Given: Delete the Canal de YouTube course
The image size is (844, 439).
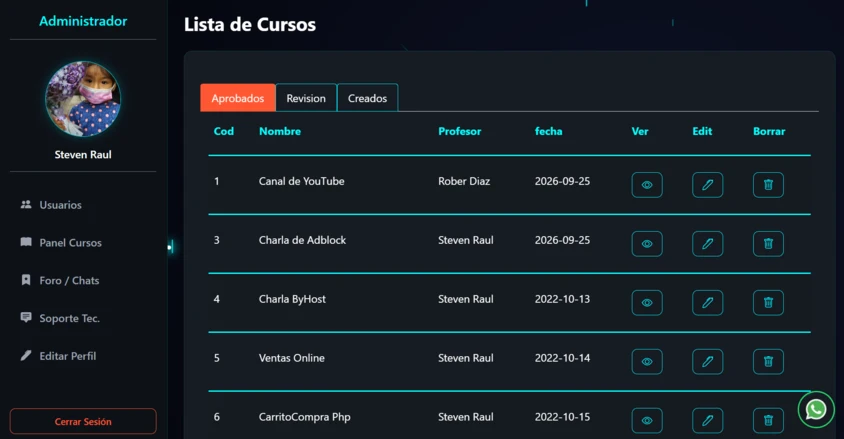Looking at the screenshot, I should pyautogui.click(x=768, y=185).
